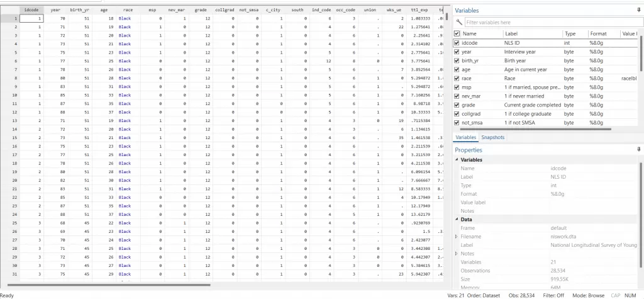The height and width of the screenshot is (299, 644).
Task: Toggle the select-all checkbox in Variables header
Action: click(457, 33)
